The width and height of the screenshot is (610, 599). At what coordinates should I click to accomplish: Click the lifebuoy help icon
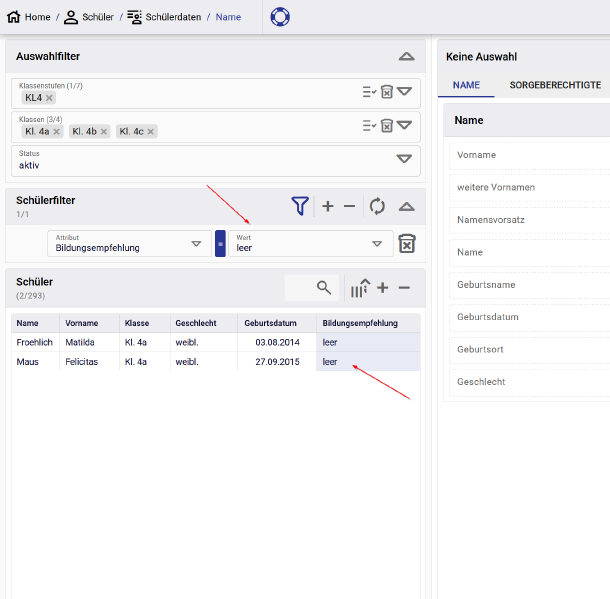(280, 17)
